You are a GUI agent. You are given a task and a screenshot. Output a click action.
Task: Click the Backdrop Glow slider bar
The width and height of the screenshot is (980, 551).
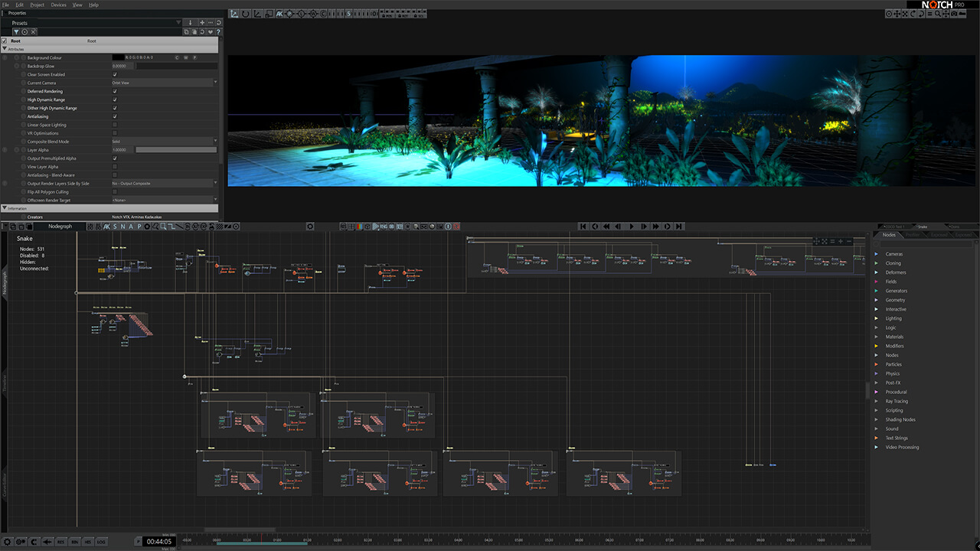[x=176, y=66]
